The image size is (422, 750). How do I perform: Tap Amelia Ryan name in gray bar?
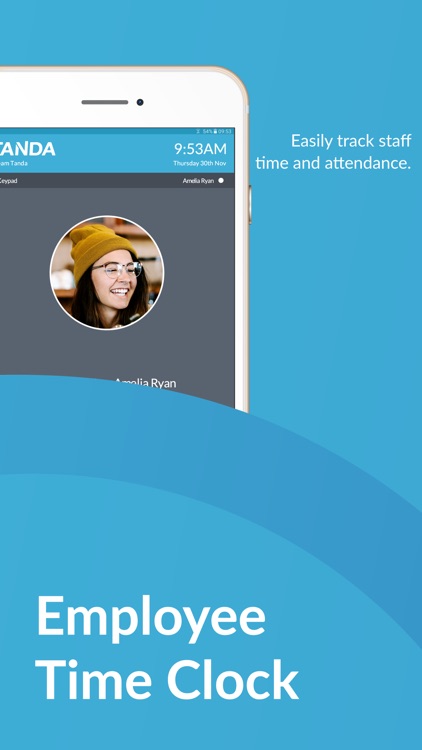pos(198,181)
